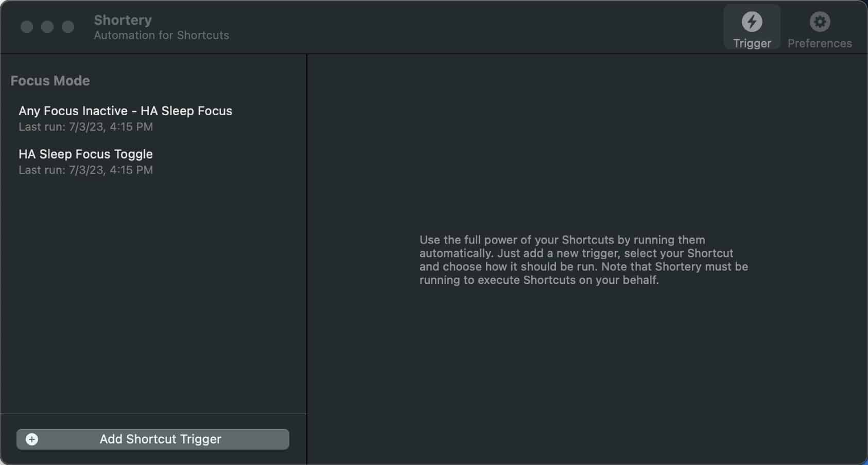
Task: Click the plus icon in Add Shortcut Trigger
Action: pyautogui.click(x=32, y=439)
